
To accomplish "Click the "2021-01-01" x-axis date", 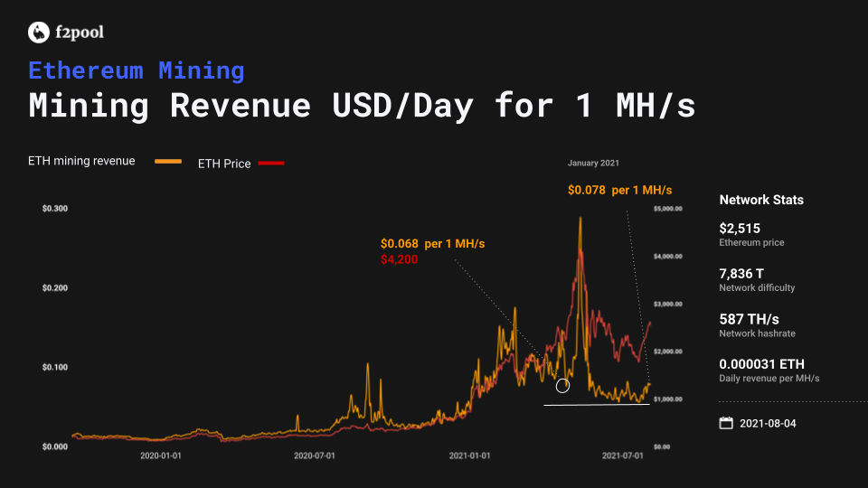I will (469, 455).
